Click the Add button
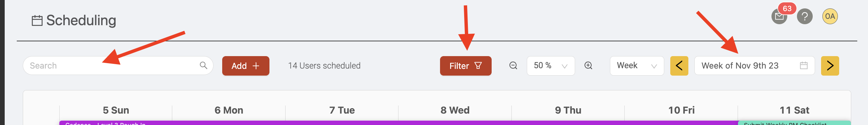Image resolution: width=868 pixels, height=125 pixels. click(x=246, y=66)
